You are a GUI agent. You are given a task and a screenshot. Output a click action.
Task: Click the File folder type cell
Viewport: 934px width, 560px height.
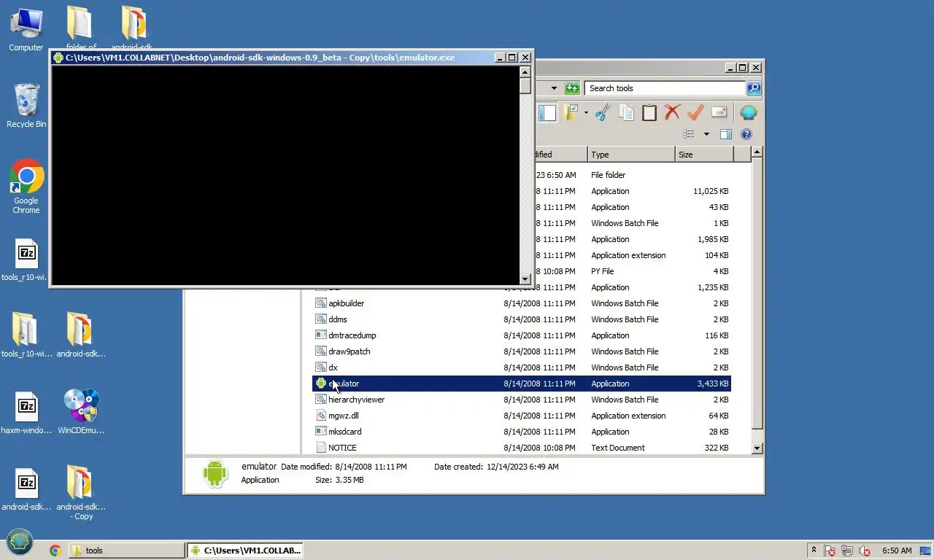[608, 175]
